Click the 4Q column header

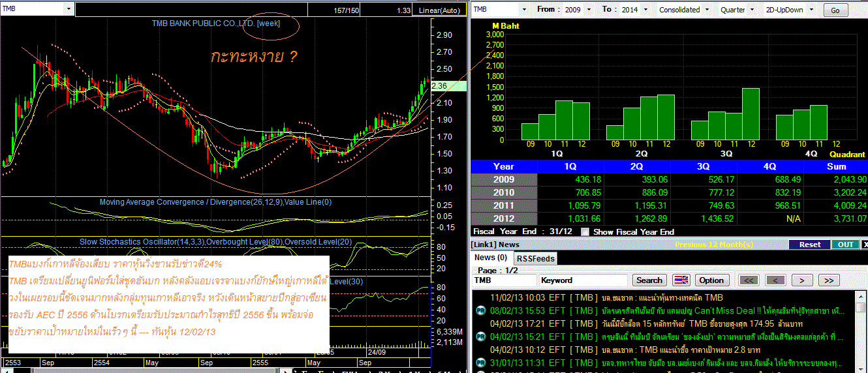pyautogui.click(x=769, y=166)
